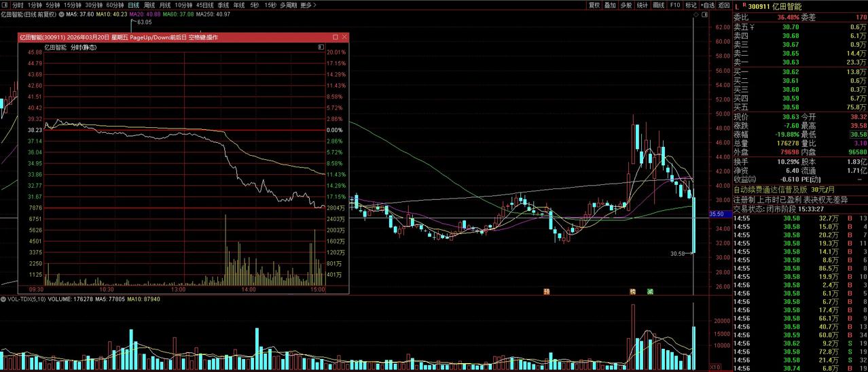Click the green 减 marker on chart
This screenshot has width=868, height=372.
pos(650,291)
